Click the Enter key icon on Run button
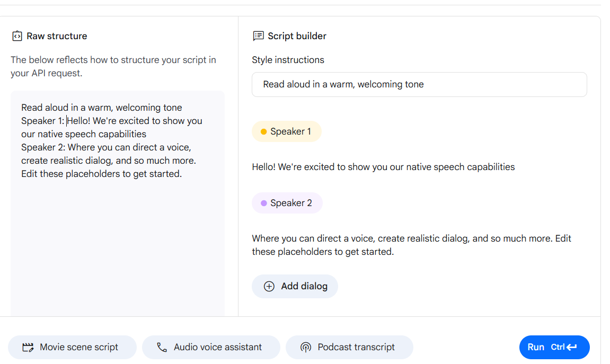This screenshot has width=610, height=364. (571, 348)
